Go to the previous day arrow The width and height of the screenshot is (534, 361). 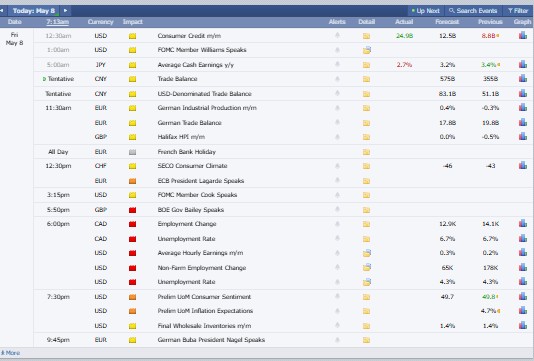(x=2, y=11)
